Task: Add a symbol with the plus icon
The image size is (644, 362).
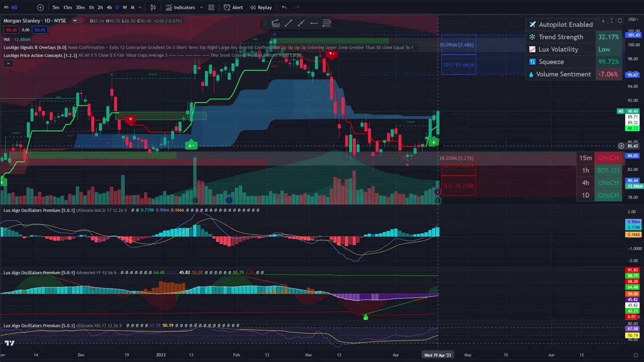Action: coord(40,8)
